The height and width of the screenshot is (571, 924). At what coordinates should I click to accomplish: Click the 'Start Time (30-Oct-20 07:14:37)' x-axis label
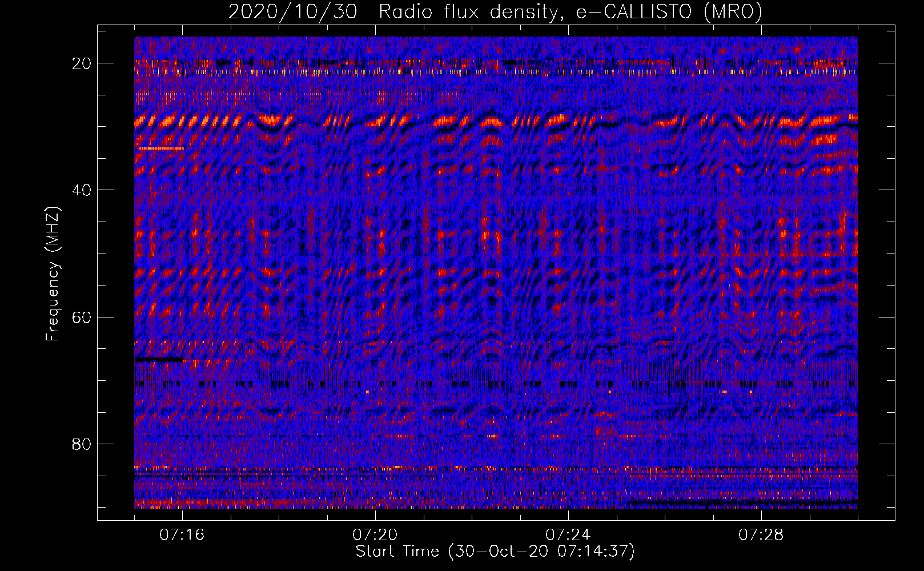tap(495, 552)
